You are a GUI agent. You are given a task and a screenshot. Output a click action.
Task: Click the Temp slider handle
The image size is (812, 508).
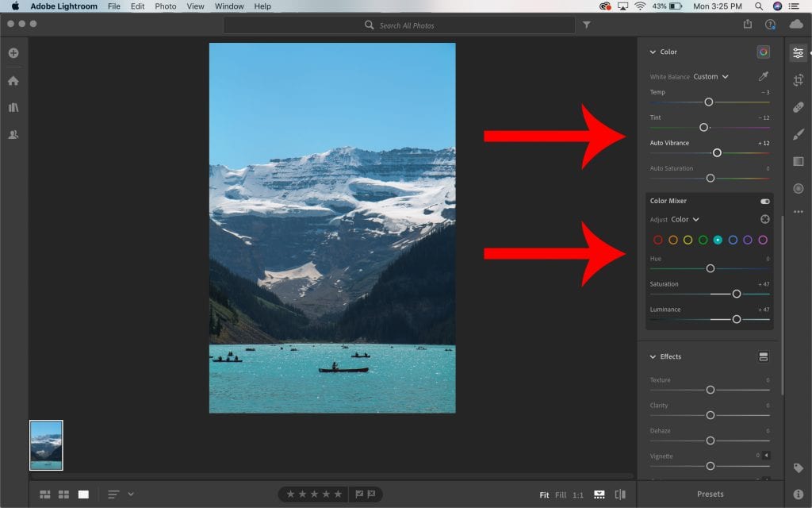point(708,102)
